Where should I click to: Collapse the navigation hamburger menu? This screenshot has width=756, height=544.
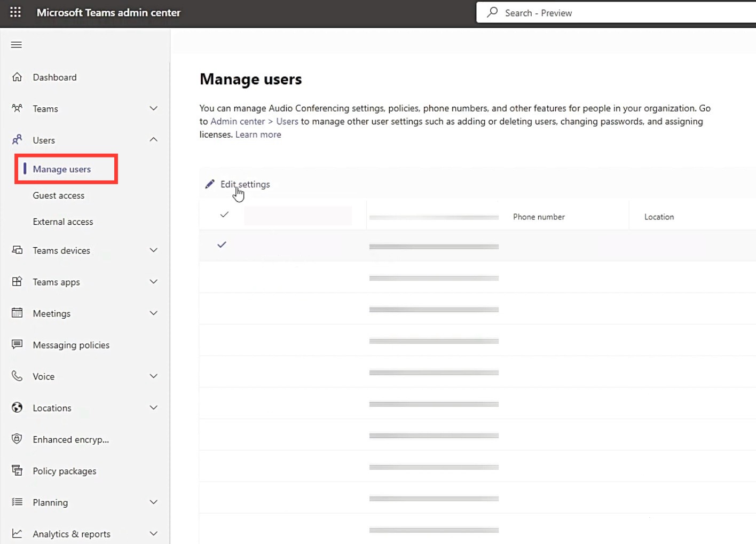coord(17,45)
